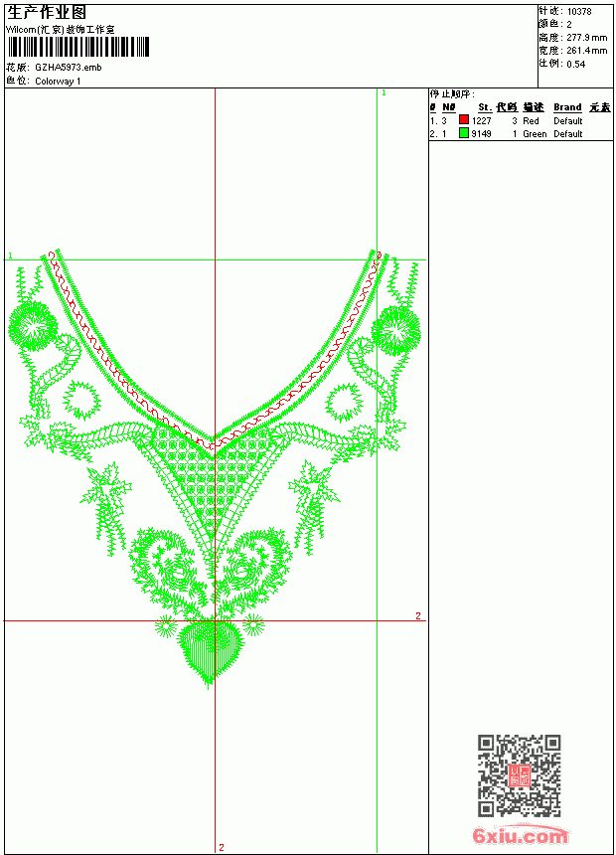Click the green marker number 1 at top

click(384, 92)
